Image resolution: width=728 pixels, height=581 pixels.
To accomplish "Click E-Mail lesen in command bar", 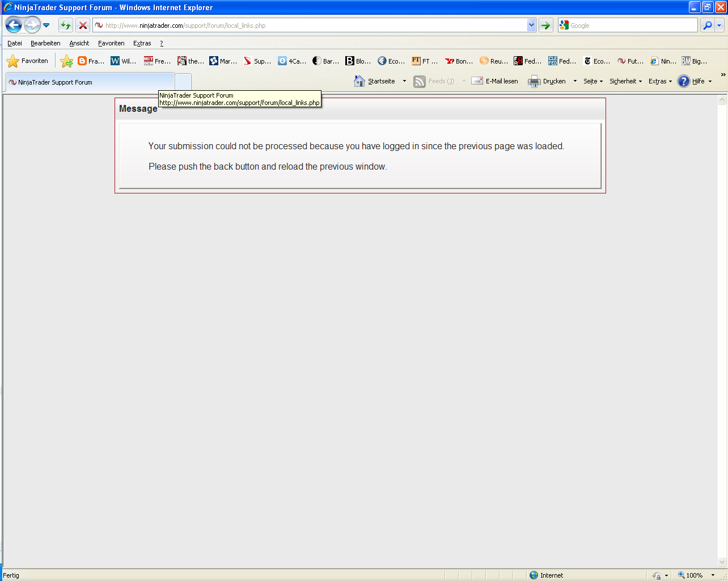I will pyautogui.click(x=494, y=81).
